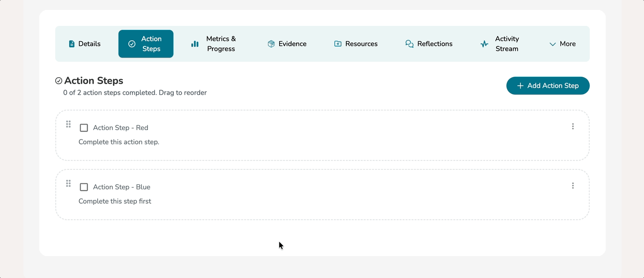Open three-dot menu for Action Step - Blue

click(573, 186)
